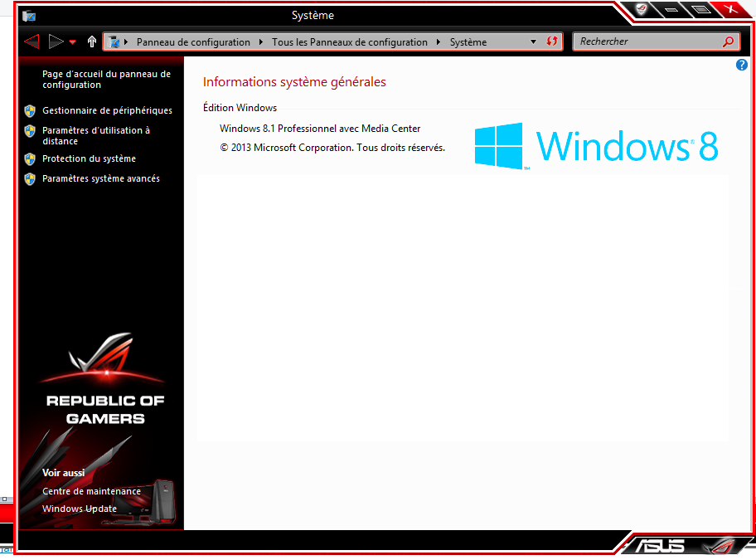
Task: Select Système breadcrumb in address bar
Action: pyautogui.click(x=468, y=42)
